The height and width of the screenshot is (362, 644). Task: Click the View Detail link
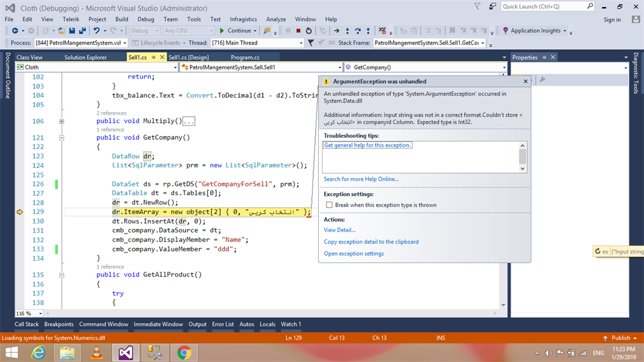[340, 230]
